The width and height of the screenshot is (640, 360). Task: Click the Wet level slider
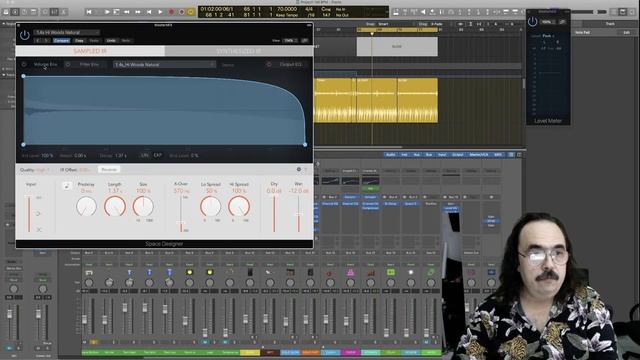click(299, 213)
